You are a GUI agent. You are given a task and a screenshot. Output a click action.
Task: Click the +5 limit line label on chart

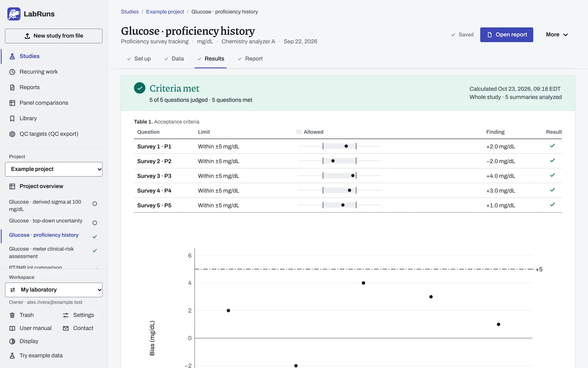(539, 269)
